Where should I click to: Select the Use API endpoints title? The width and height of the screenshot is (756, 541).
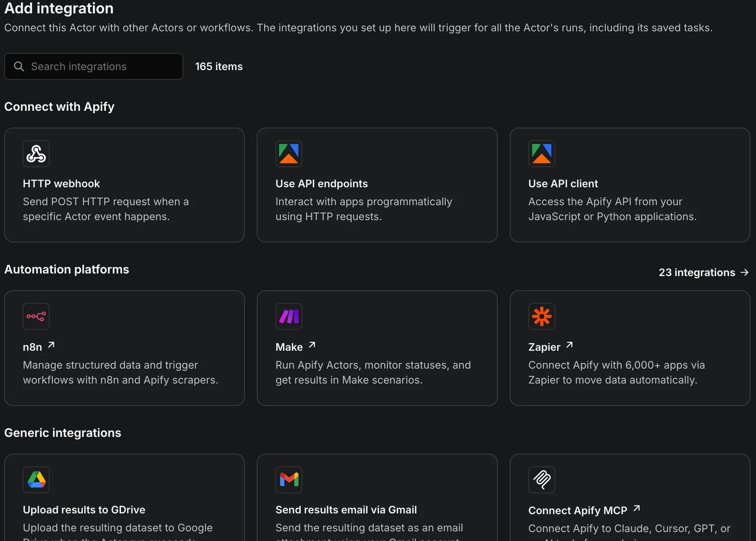[x=322, y=184]
